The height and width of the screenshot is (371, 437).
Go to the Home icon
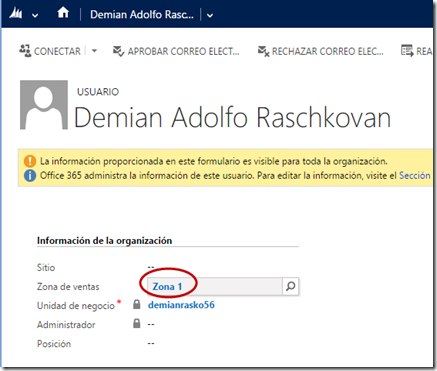(x=63, y=13)
